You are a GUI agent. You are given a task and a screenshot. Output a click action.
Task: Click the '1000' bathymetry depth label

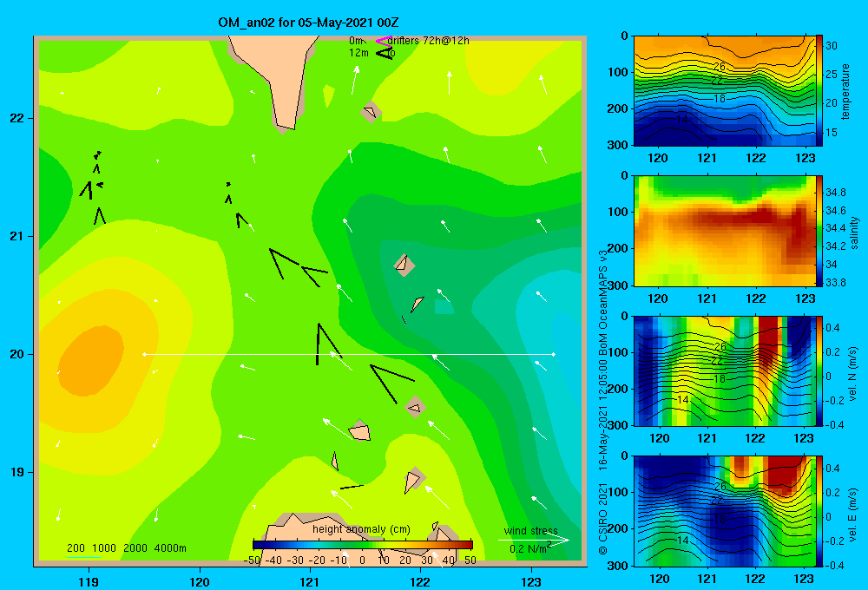point(104,548)
